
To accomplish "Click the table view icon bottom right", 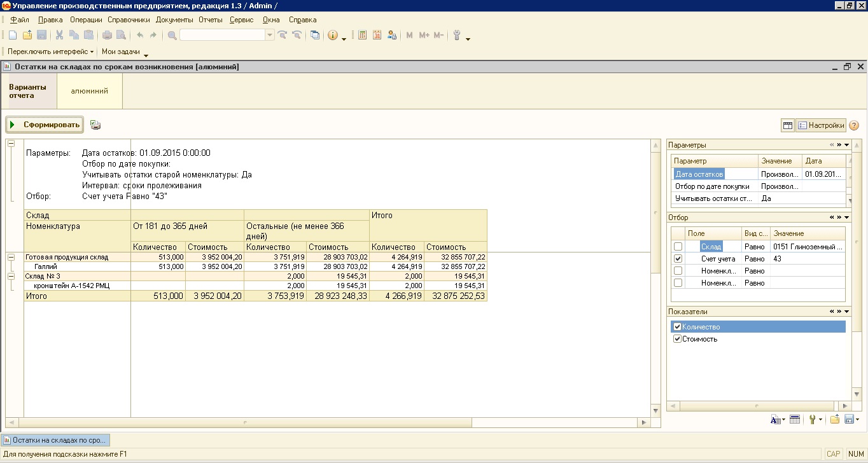I will (794, 419).
